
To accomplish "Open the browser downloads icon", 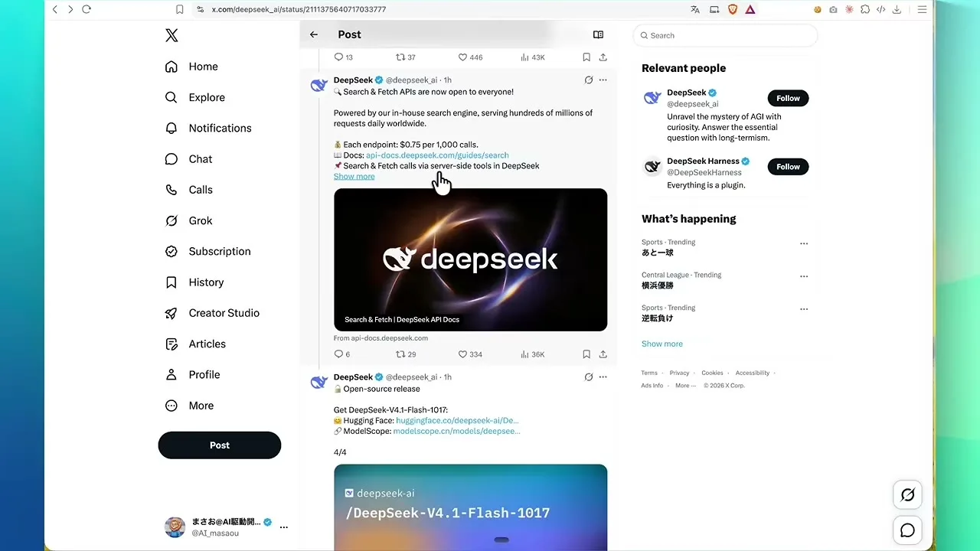I will pos(897,9).
